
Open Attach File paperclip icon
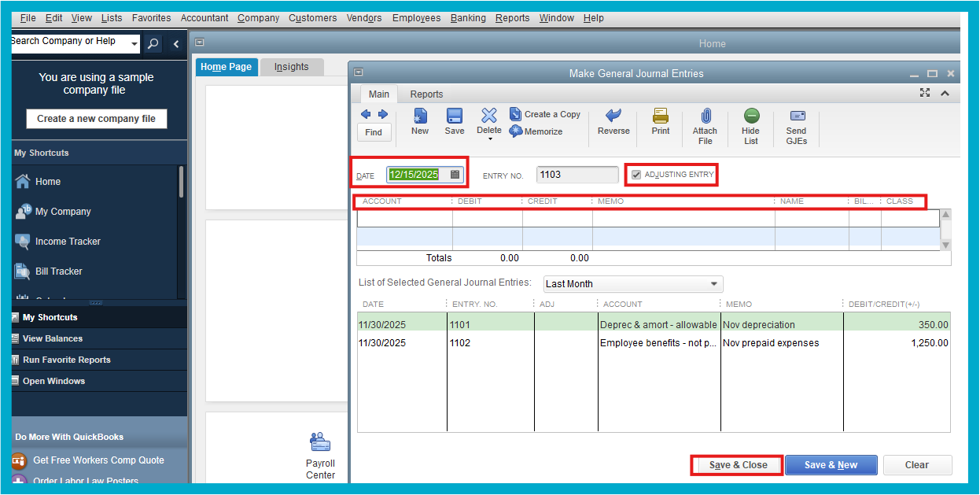(706, 116)
